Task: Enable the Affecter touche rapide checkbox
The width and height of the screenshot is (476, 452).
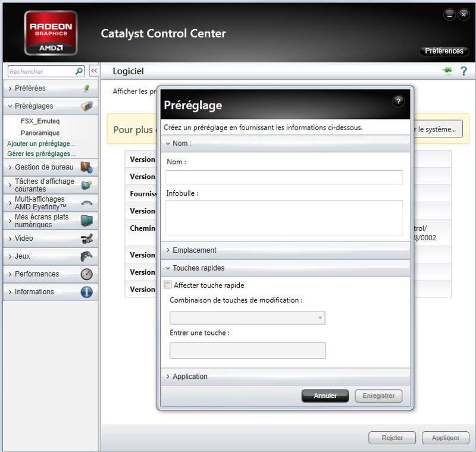Action: (168, 285)
